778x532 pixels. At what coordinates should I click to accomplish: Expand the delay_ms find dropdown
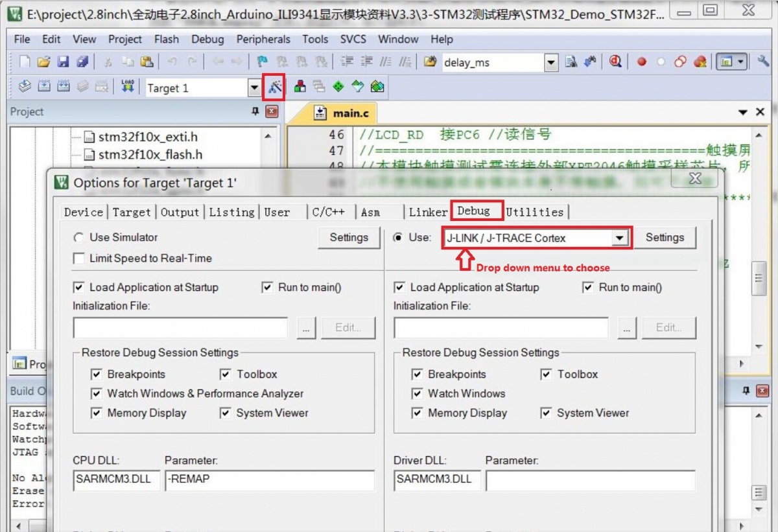551,63
